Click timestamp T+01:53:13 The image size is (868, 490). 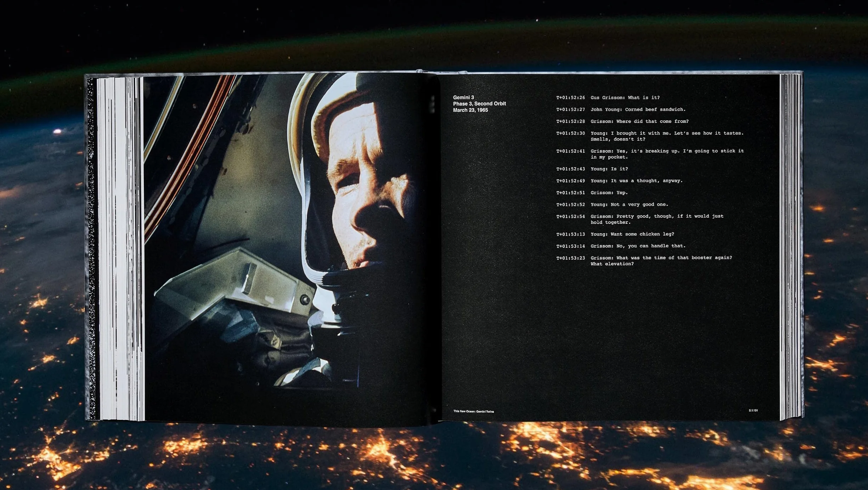[570, 234]
